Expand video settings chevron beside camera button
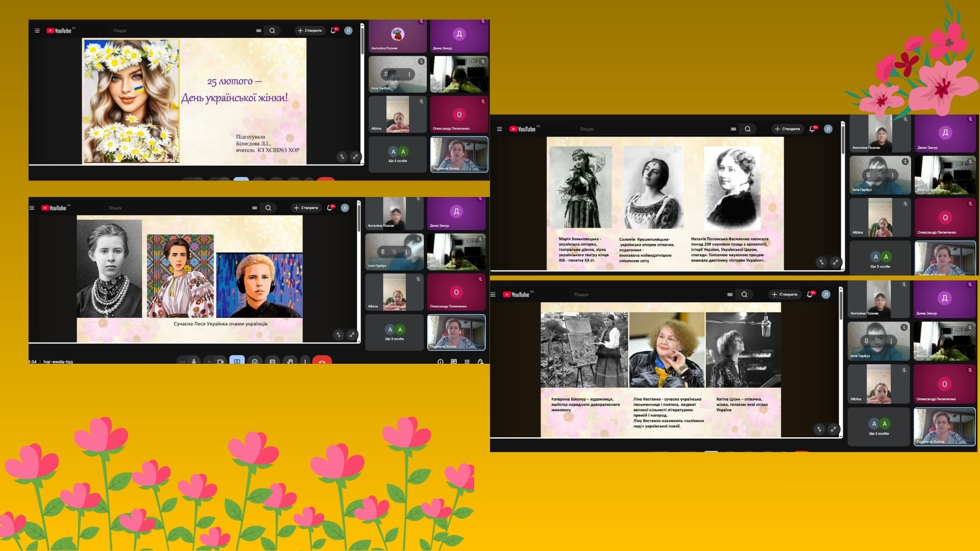 click(x=209, y=361)
